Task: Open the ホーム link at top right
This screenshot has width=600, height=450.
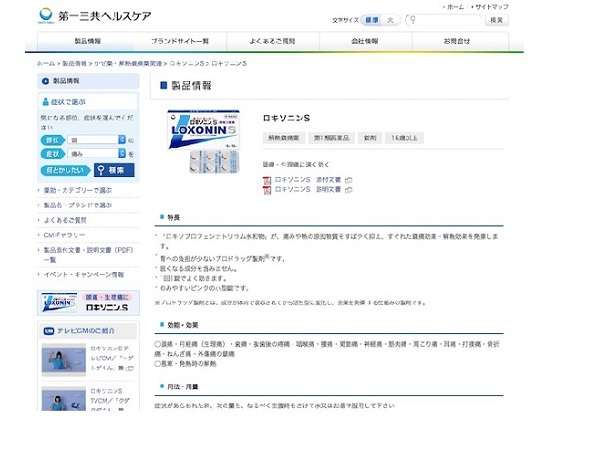Action: [455, 7]
